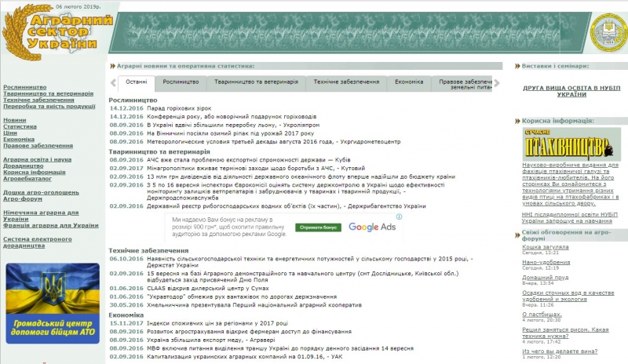Open Корисна інформація sidebar link
The height and width of the screenshot is (364, 628).
(34, 172)
